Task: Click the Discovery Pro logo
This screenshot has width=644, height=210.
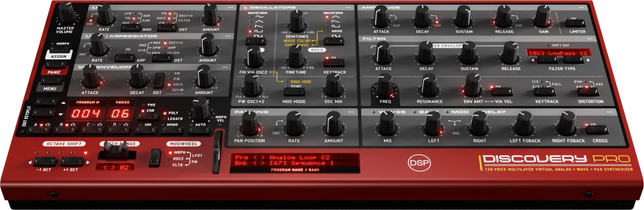Action: [x=557, y=159]
